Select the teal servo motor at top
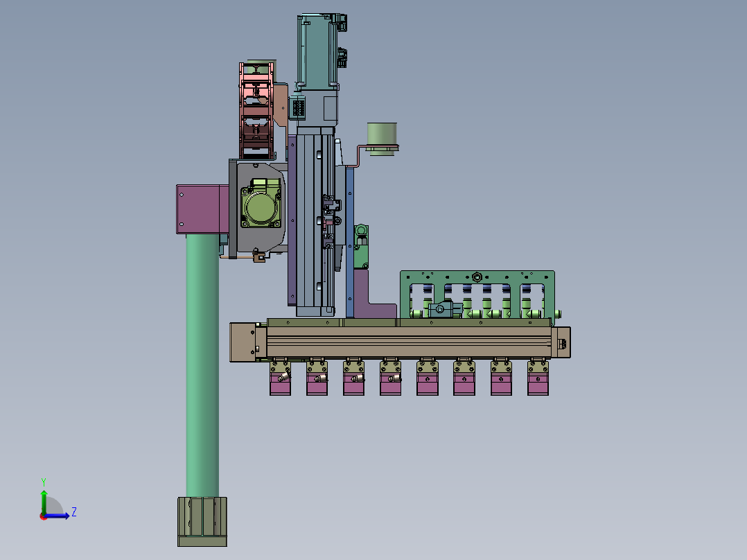This screenshot has height=560, width=747. (318, 51)
